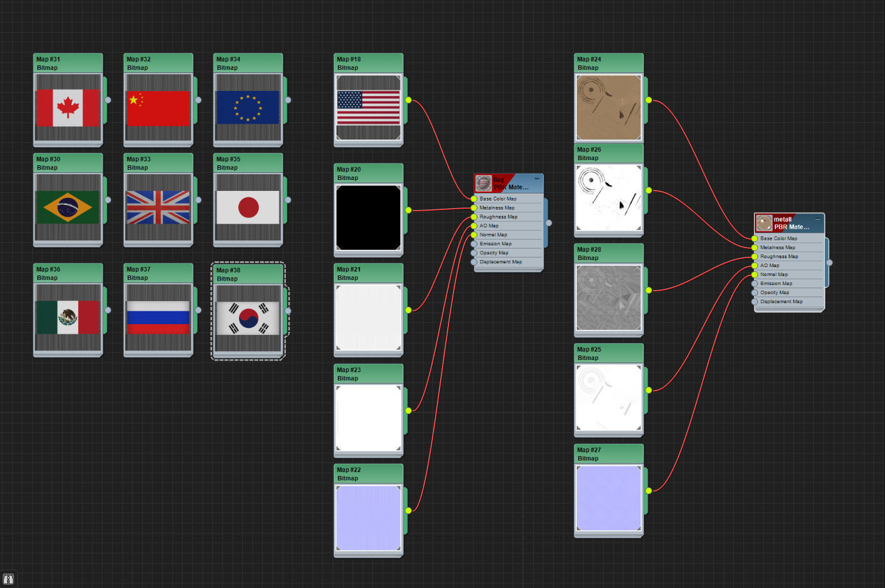Click the Map #38 node title
This screenshot has height=588, width=885.
tap(228, 270)
